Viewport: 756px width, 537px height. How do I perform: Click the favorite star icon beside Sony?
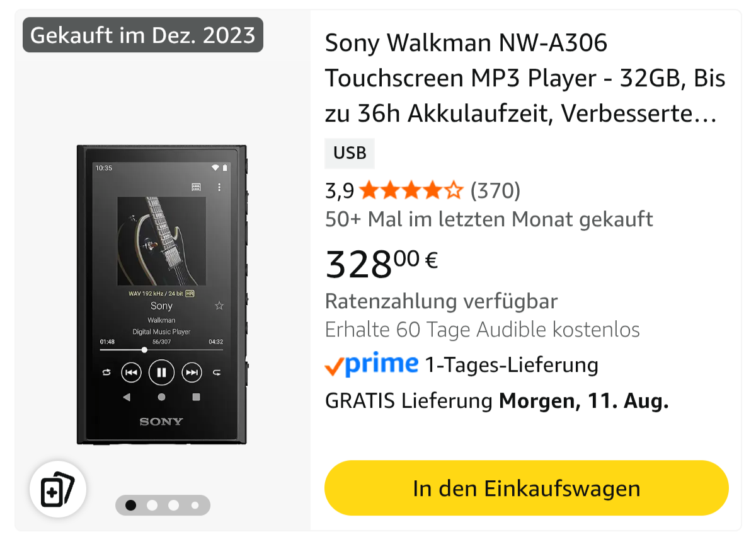219,306
